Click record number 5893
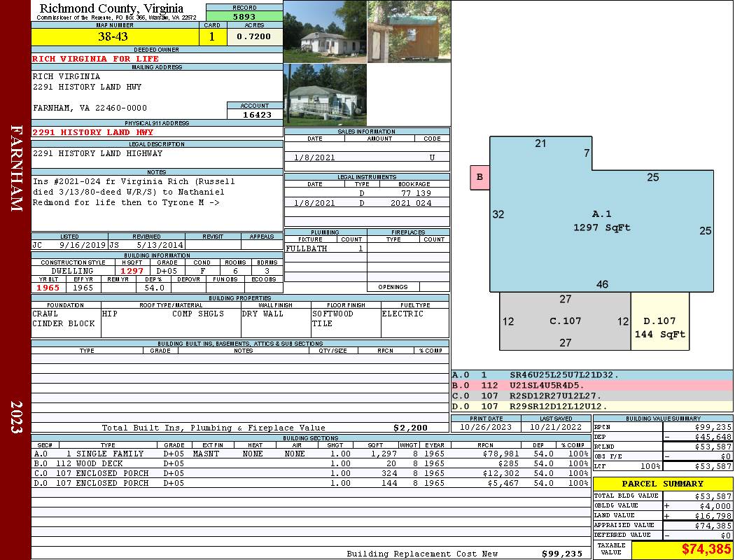Image resolution: width=735 pixels, height=560 pixels. [x=244, y=17]
